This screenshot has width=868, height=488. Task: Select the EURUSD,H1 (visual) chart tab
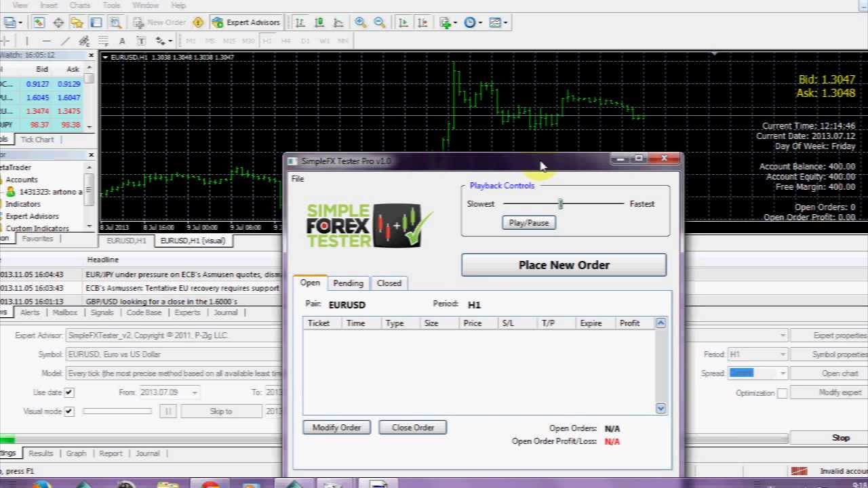pyautogui.click(x=193, y=241)
